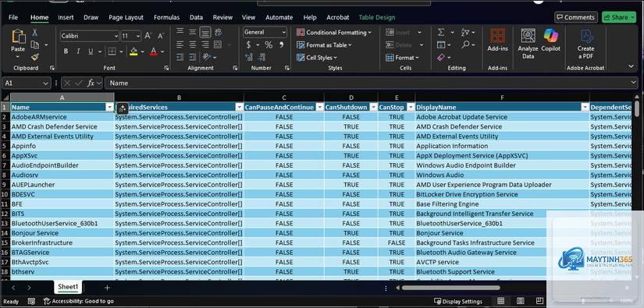The width and height of the screenshot is (644, 308).
Task: Switch to the Data tab
Action: pyautogui.click(x=196, y=17)
